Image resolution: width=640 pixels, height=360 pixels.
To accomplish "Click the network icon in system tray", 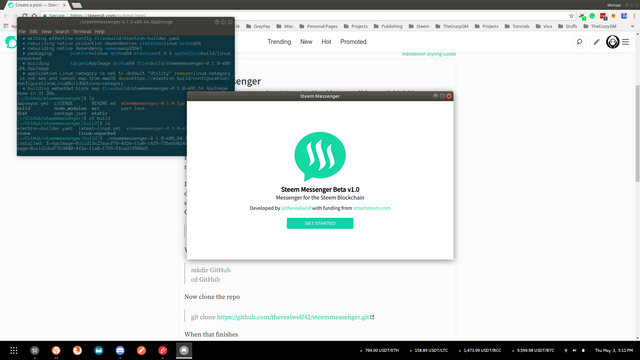I will pyautogui.click(x=566, y=350).
